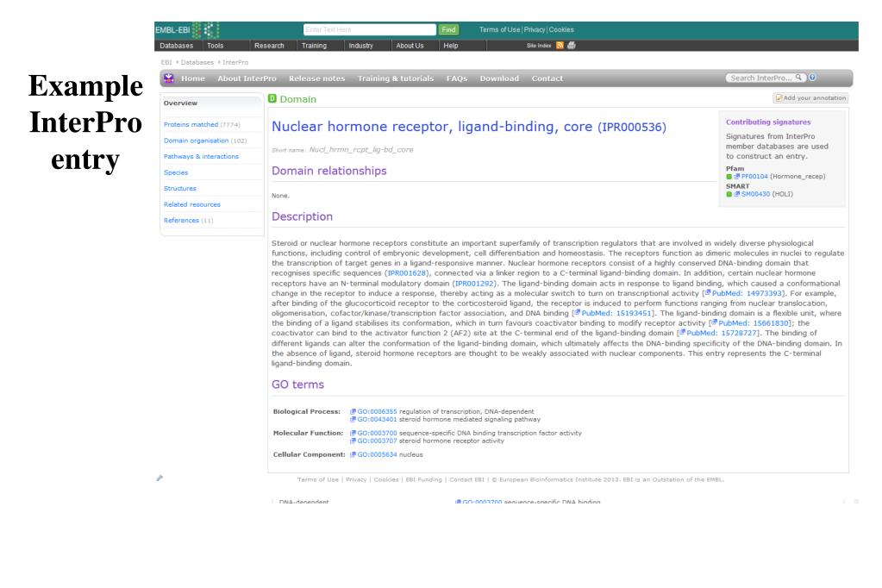Open Pfam PF00104 signature link
Viewport: 882px width, 588px height.
[x=754, y=176]
